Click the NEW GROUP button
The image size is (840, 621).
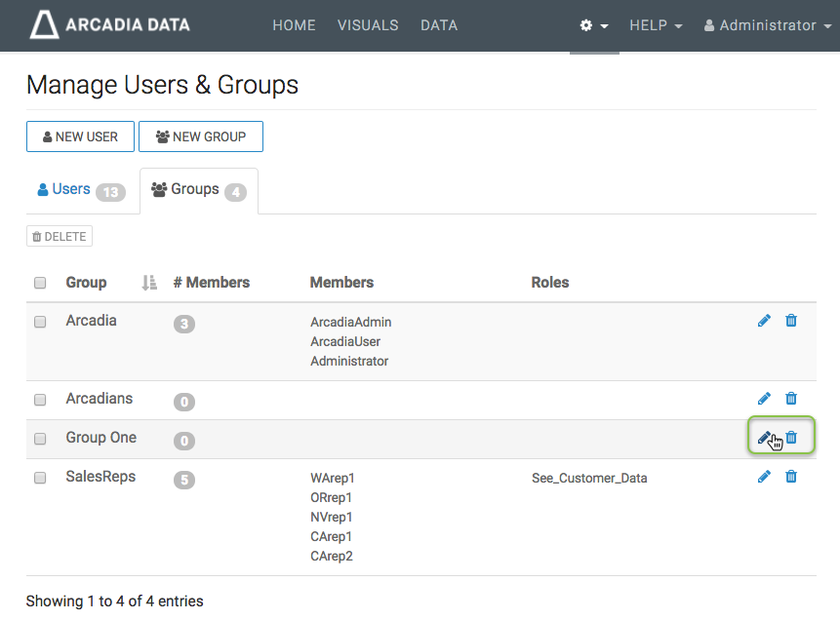pos(200,136)
